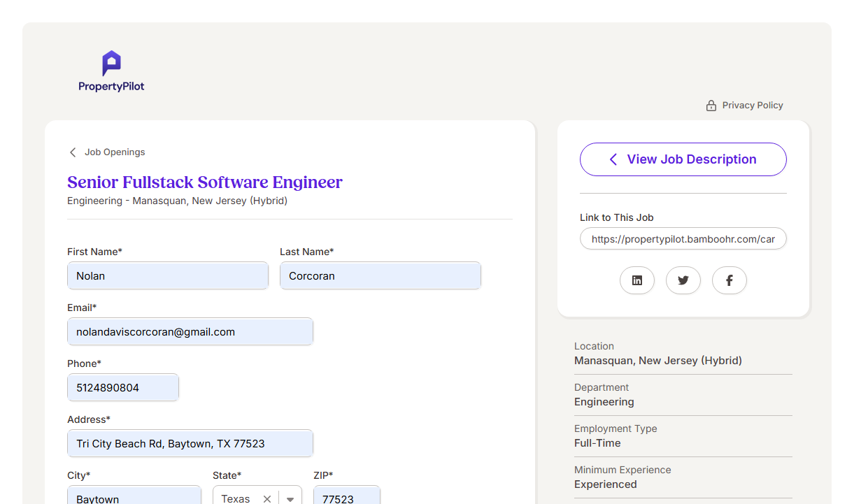Click the Senior Fullstack Software Engineer heading
The width and height of the screenshot is (854, 504).
point(205,182)
